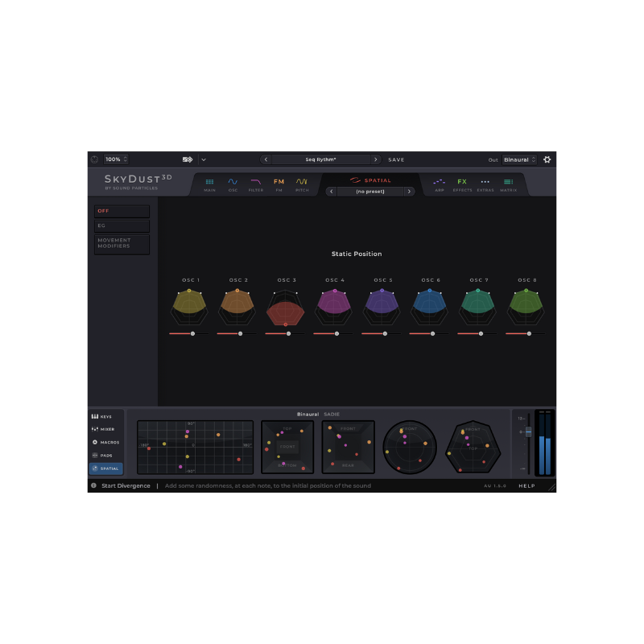Click the OSC 4 magenta position hexagon
Image resolution: width=644 pixels, height=644 pixels.
click(x=334, y=308)
